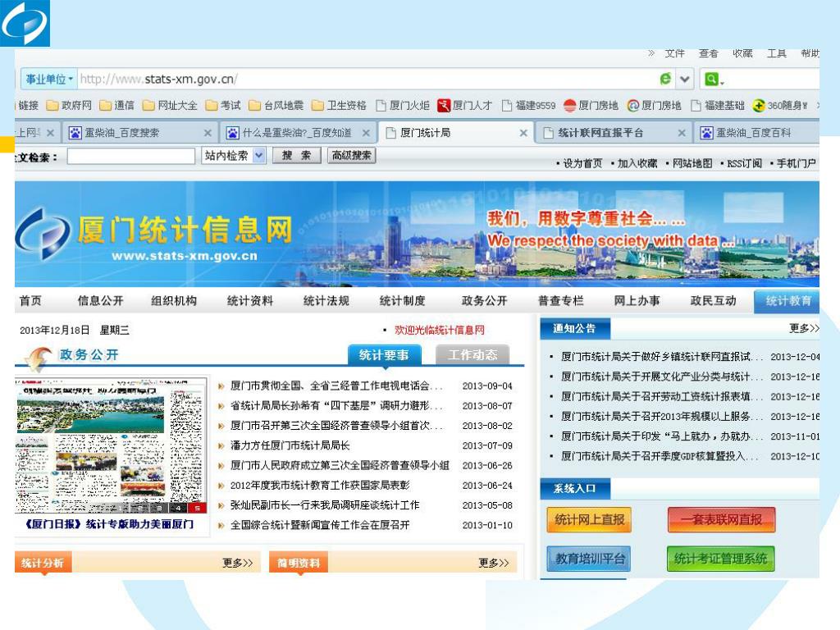Click the 设为首页 link
This screenshot has width=840, height=630.
582,163
